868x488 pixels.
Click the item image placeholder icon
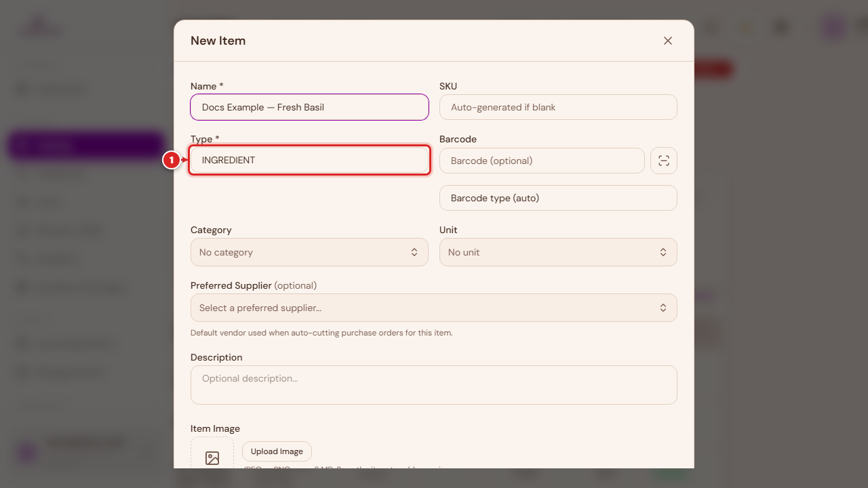point(212,458)
